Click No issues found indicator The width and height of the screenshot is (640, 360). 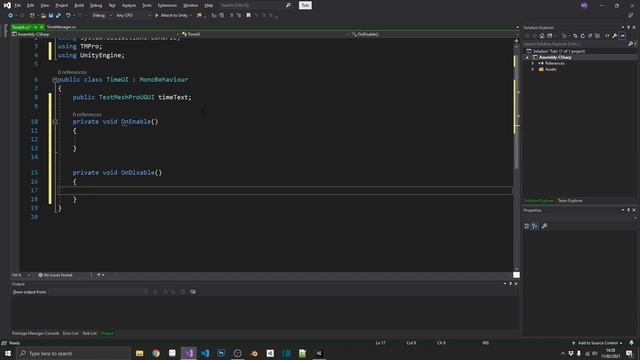55,275
